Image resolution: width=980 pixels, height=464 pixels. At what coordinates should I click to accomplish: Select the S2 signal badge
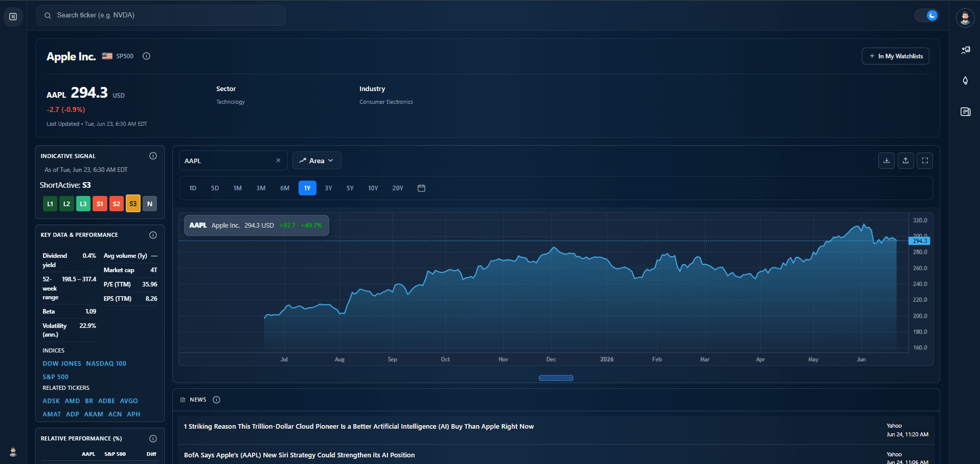coord(117,204)
